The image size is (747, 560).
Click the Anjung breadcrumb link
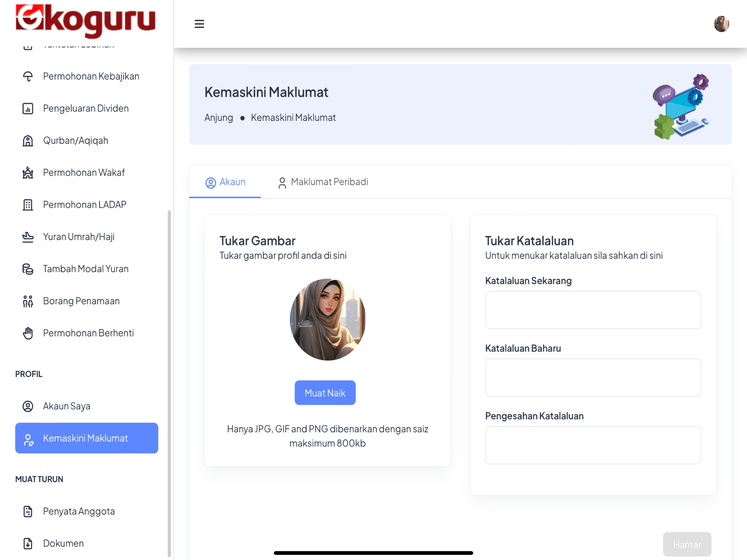[x=218, y=118]
